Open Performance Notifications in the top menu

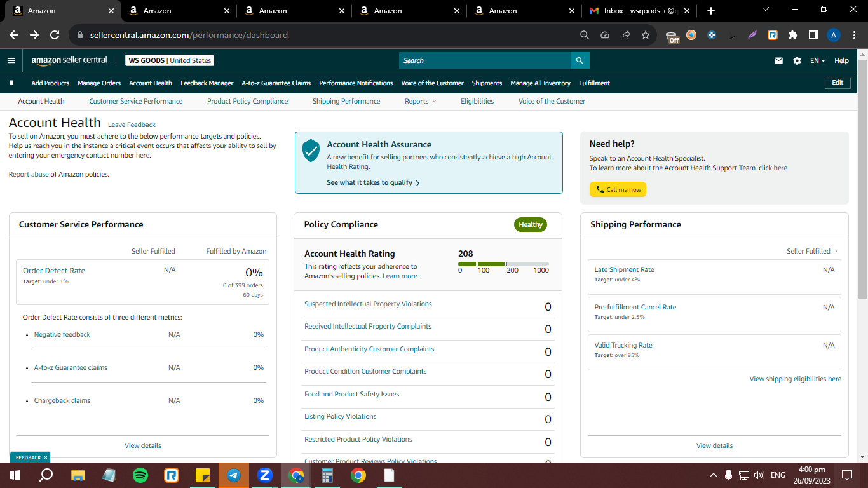pyautogui.click(x=356, y=83)
